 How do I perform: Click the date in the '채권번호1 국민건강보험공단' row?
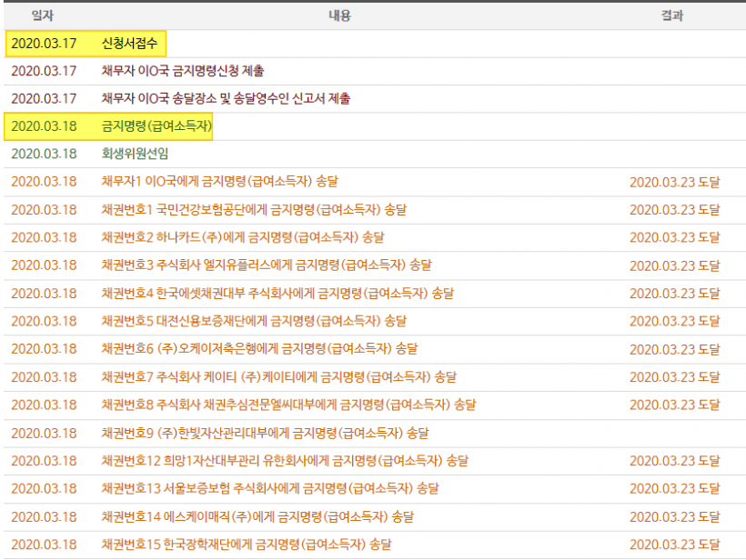[x=44, y=210]
